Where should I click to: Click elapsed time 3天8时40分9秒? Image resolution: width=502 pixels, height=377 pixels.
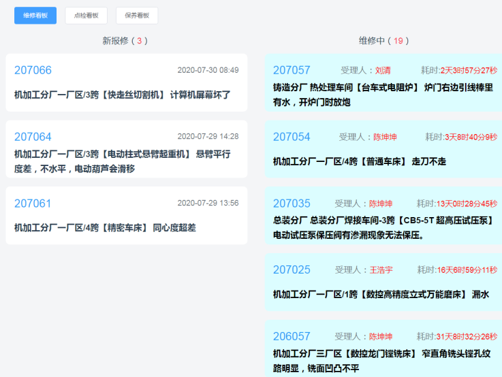tap(471, 137)
